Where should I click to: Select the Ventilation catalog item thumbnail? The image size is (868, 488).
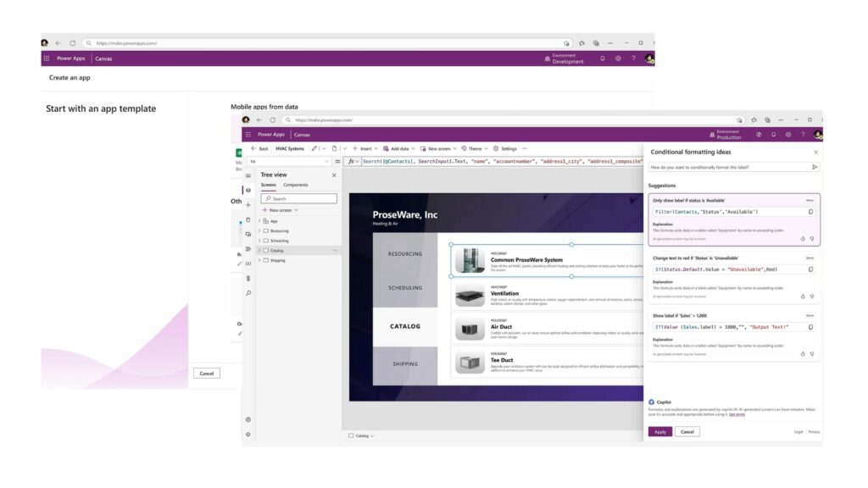(470, 295)
